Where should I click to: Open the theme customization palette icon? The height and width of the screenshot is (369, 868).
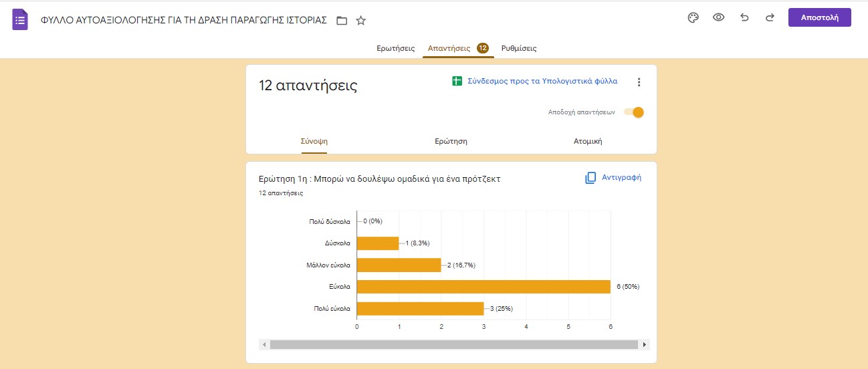tap(693, 18)
